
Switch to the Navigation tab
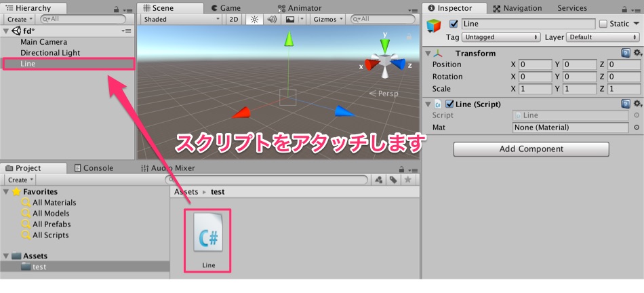(517, 8)
